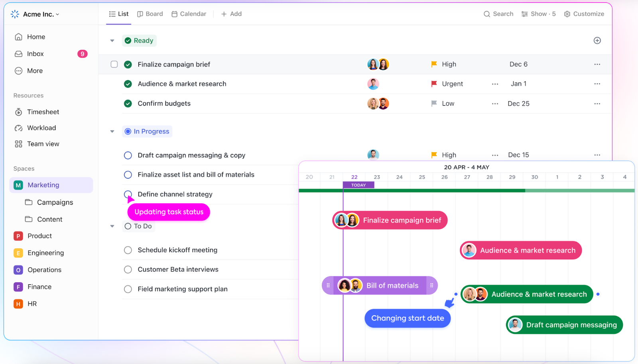Tick the checkbox beside Finalize campaign brief
The height and width of the screenshot is (364, 638).
114,64
